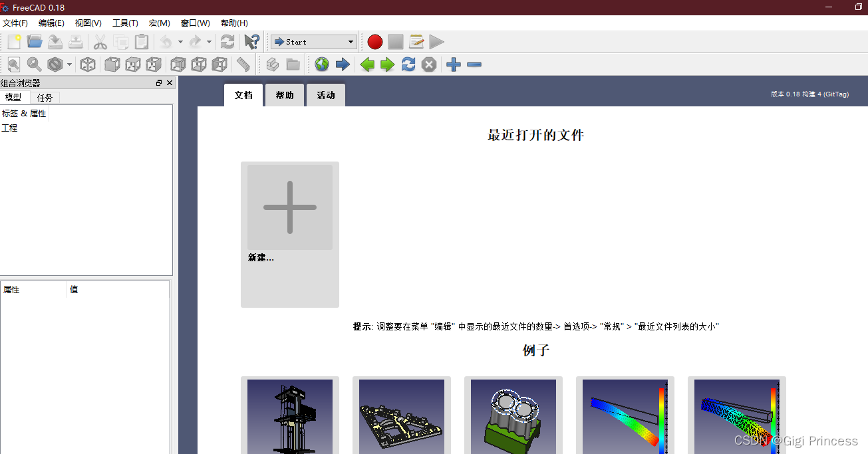The image size is (868, 454).
Task: Start macro recording with red circle
Action: tap(375, 42)
